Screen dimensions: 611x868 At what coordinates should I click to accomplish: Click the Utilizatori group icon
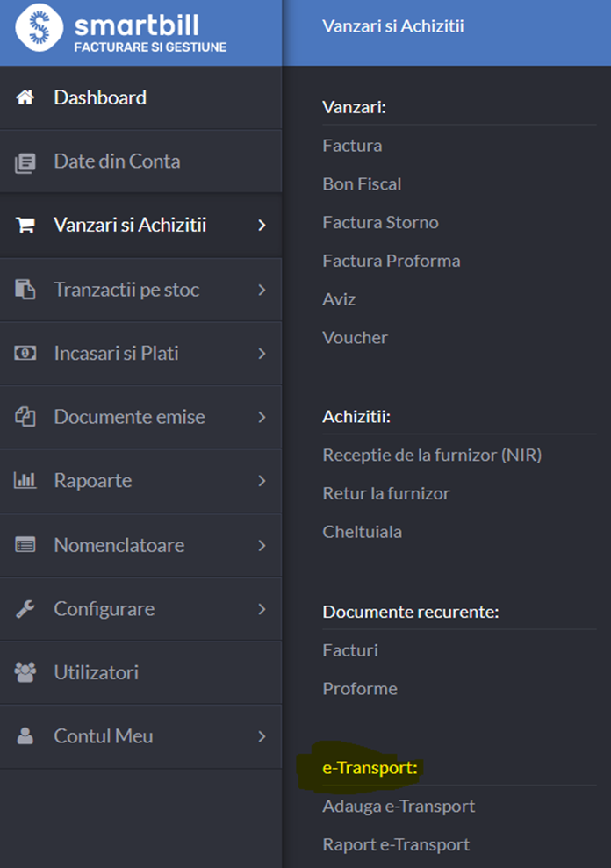25,672
